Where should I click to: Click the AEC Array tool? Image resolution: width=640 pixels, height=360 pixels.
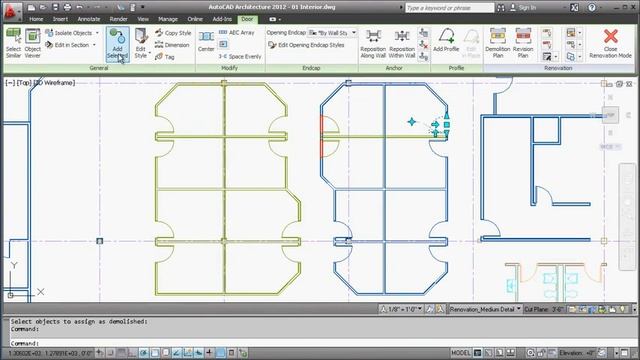(236, 32)
